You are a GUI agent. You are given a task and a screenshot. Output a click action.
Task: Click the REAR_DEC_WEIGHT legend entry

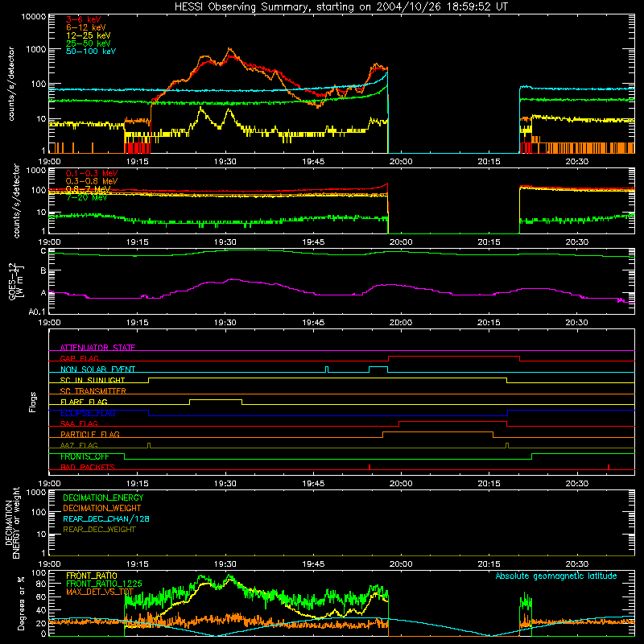(99, 530)
